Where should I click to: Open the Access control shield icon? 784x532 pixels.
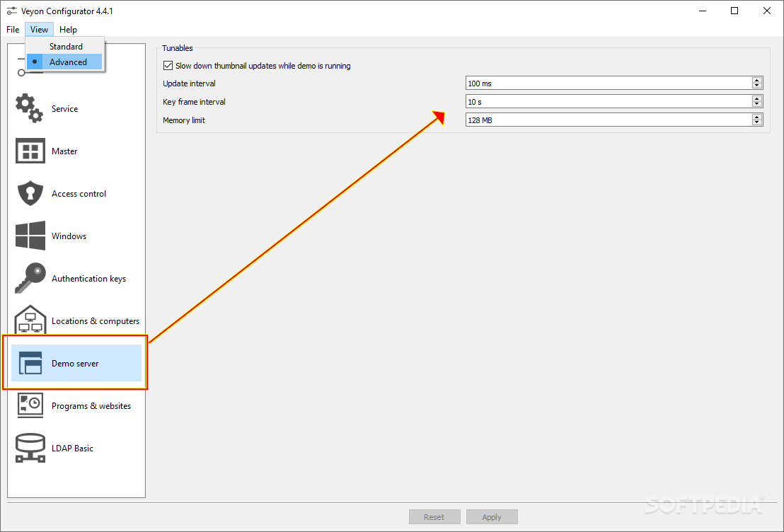tap(30, 194)
